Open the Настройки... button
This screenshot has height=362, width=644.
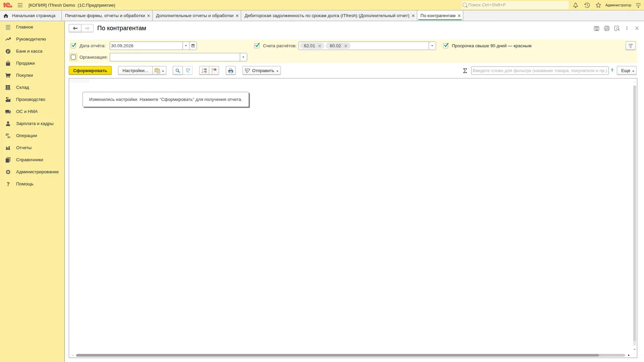tap(135, 71)
